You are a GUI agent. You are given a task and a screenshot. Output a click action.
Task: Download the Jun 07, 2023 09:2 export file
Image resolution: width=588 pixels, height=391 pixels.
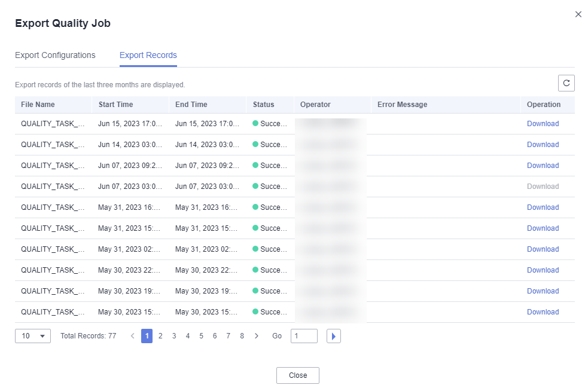point(543,166)
